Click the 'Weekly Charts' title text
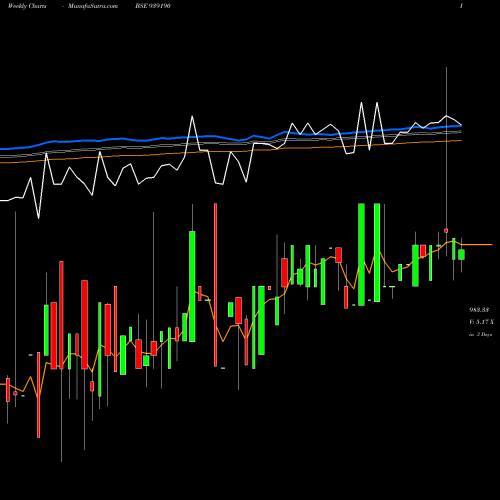This screenshot has height=500, width=500. 27,6
